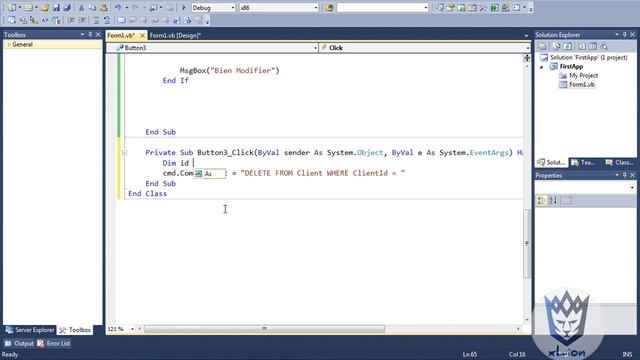Image resolution: width=640 pixels, height=360 pixels.
Task: Click the Cut scissors icon
Action: [81, 8]
